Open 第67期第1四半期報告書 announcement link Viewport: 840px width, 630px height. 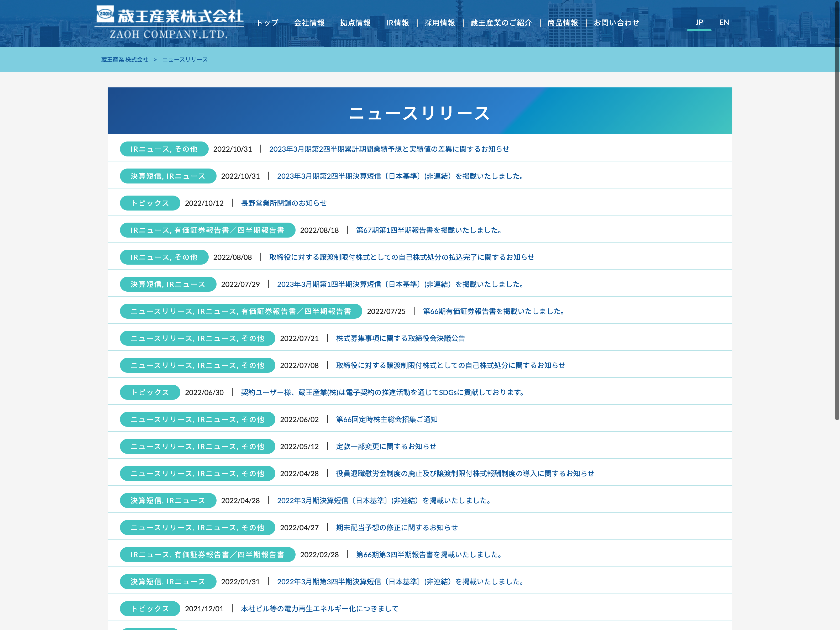point(429,230)
